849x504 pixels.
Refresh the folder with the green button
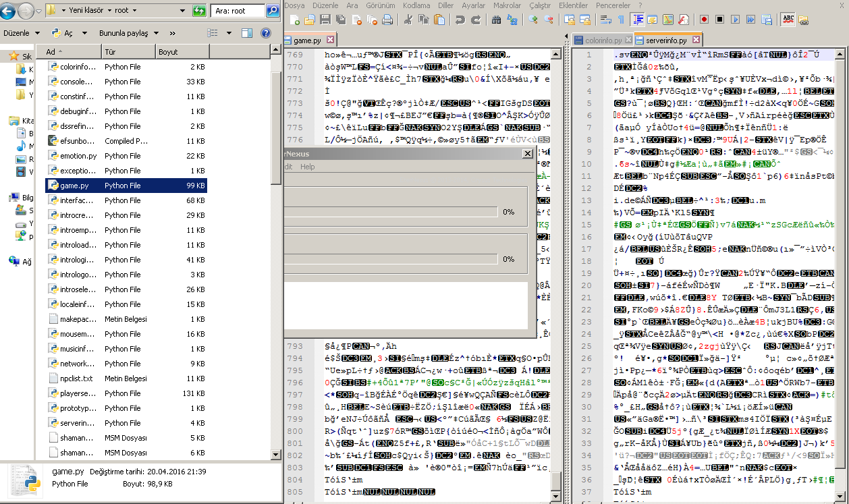[199, 11]
